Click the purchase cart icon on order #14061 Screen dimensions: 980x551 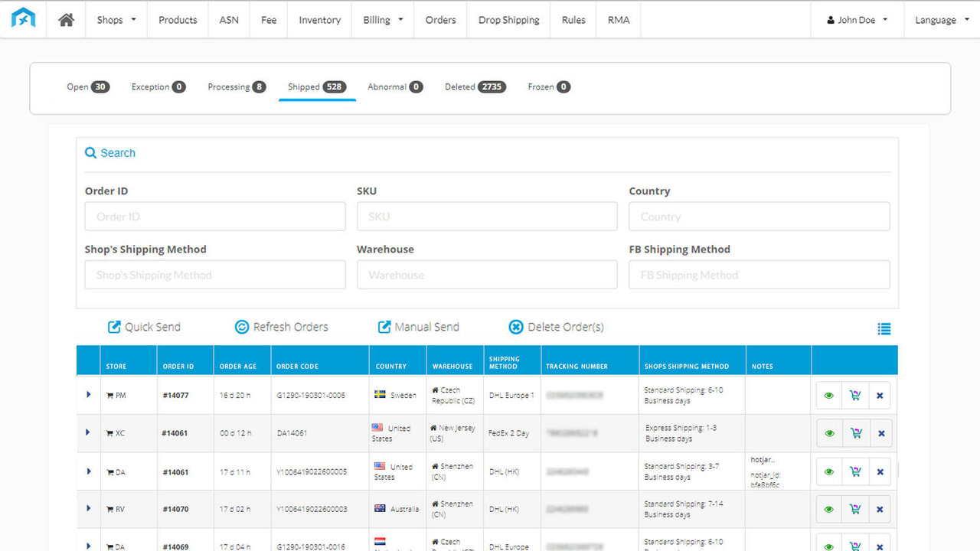[x=855, y=432]
